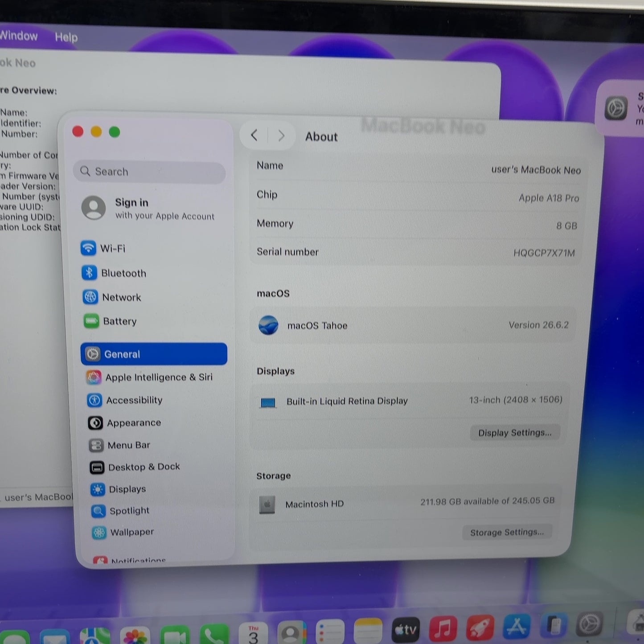Select Menu Bar in the sidebar
This screenshot has height=644, width=644.
pos(119,445)
